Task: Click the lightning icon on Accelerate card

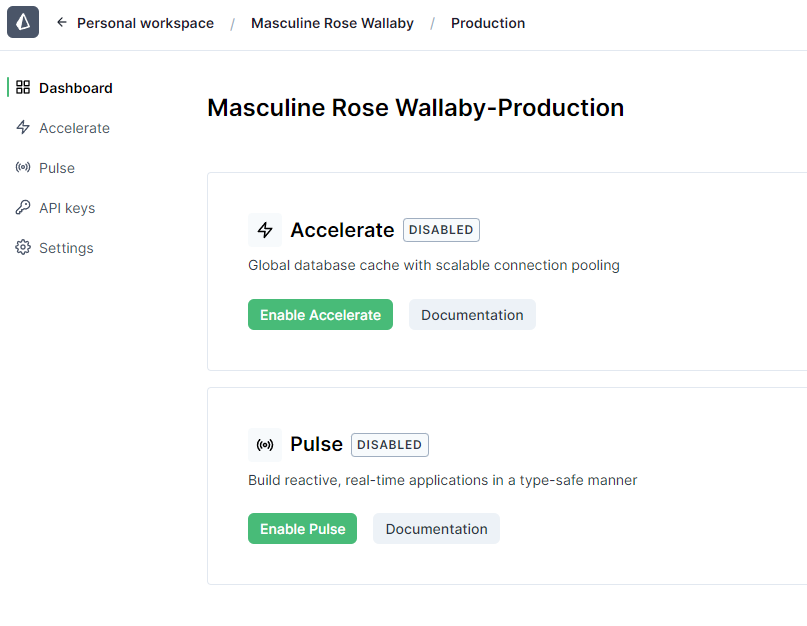Action: [x=265, y=230]
